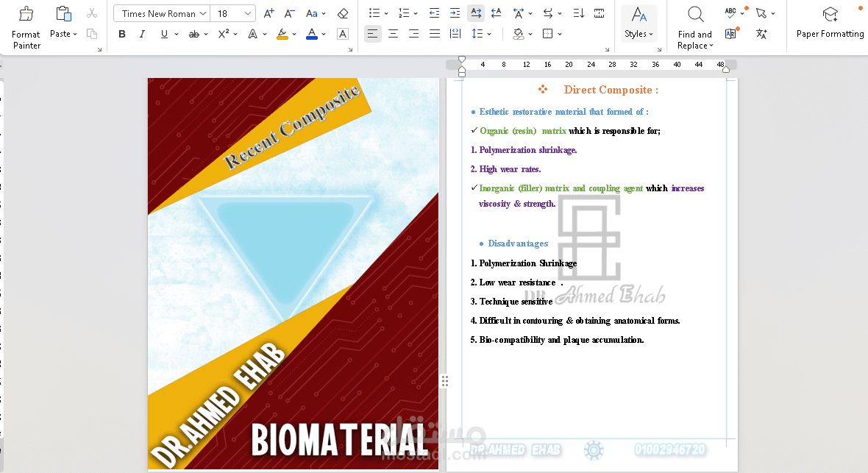Click the AI translate icon
Viewport: 868px width, 473px height.
[x=762, y=34]
